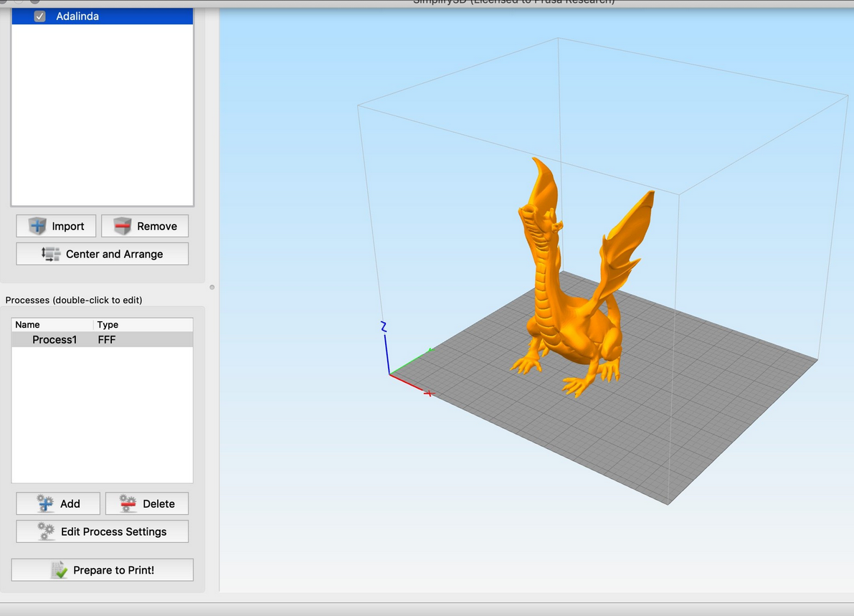Click the red minus cube Remove icon
This screenshot has height=616, width=854.
coord(123,226)
